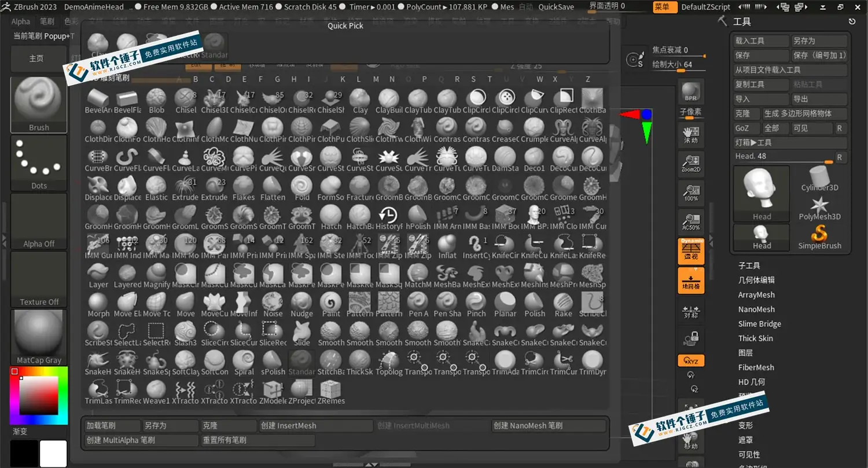This screenshot has height=468, width=868.
Task: Select the hPolish brush
Action: pos(418,218)
